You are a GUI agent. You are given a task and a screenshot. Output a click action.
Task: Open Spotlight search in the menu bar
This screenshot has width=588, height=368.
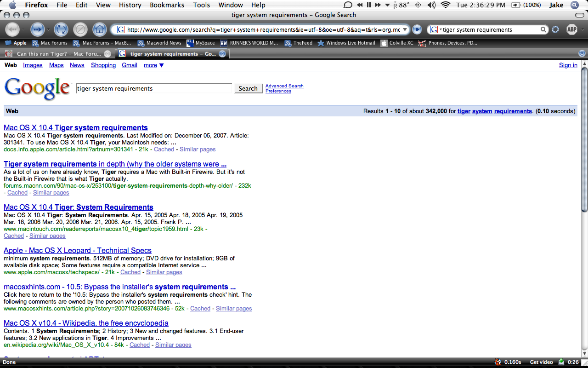pyautogui.click(x=574, y=5)
